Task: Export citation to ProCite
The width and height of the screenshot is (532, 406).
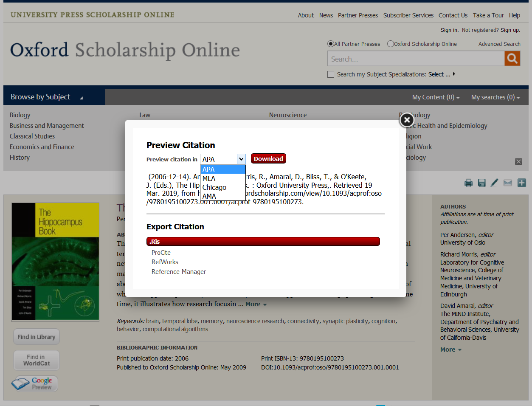Action: pyautogui.click(x=161, y=252)
